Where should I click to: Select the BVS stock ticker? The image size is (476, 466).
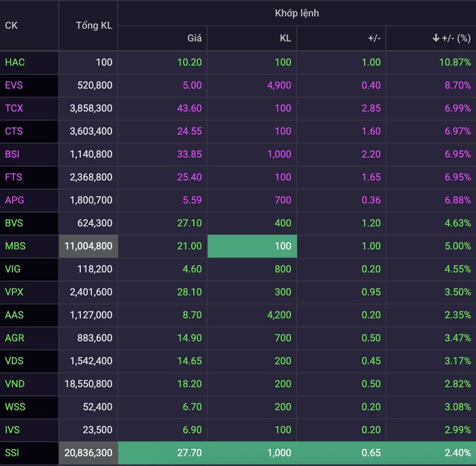pos(14,223)
